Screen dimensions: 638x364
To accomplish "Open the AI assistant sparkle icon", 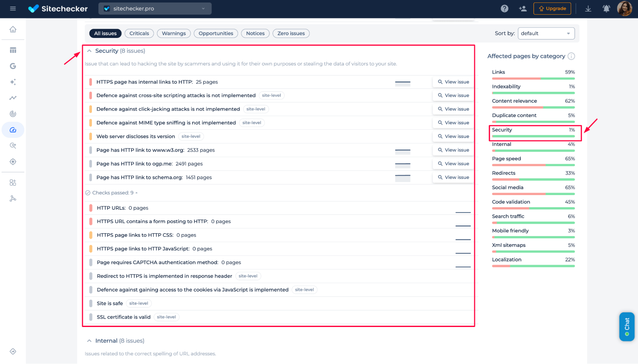I will tap(13, 82).
